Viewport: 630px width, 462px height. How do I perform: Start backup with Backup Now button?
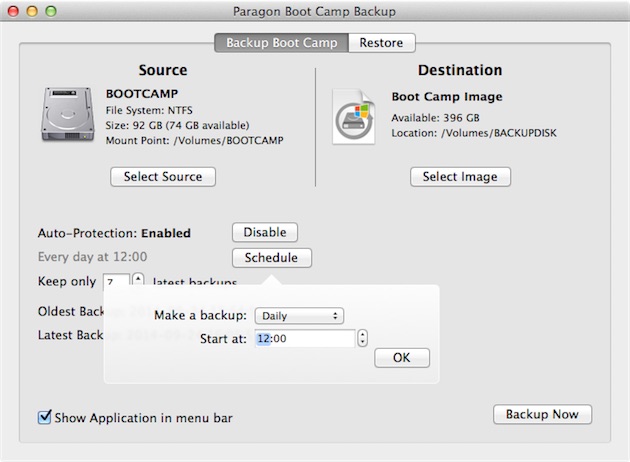tap(542, 414)
